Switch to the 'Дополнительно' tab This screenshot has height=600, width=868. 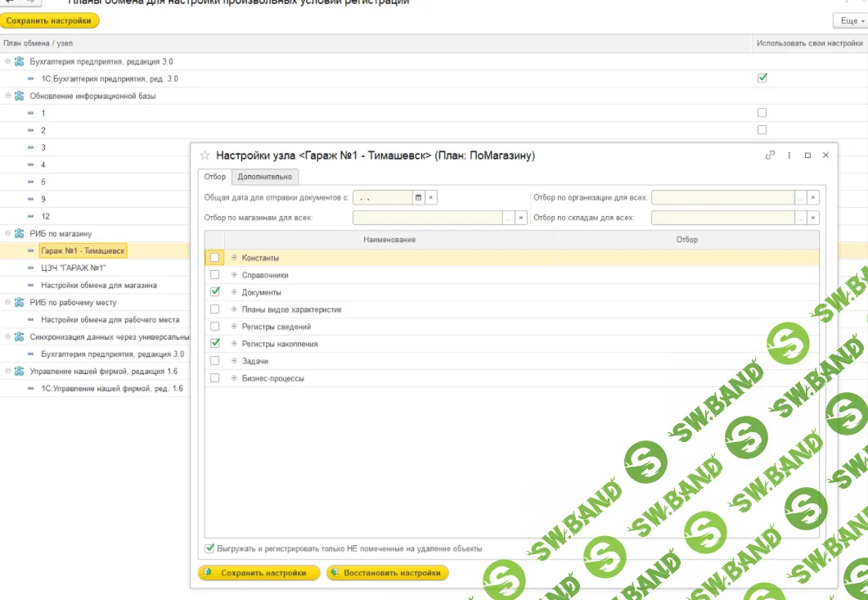click(x=264, y=177)
